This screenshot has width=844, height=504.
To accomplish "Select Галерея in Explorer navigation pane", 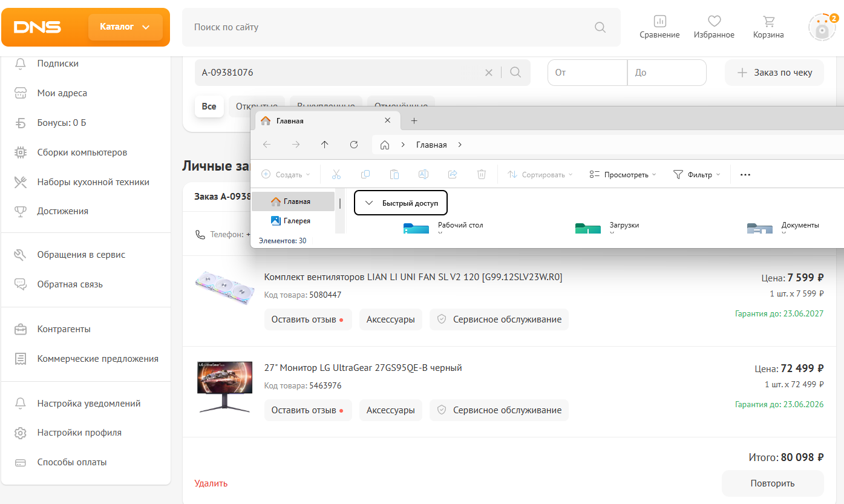I will [x=293, y=221].
